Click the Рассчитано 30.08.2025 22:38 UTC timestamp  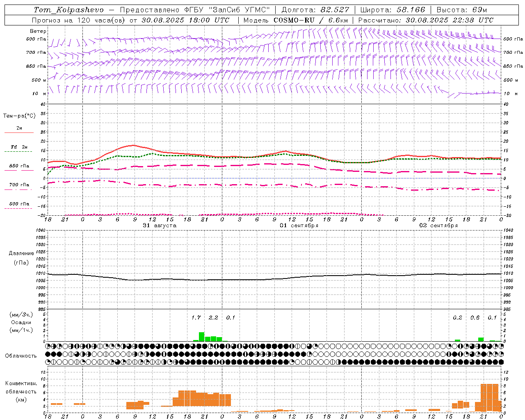[426, 20]
